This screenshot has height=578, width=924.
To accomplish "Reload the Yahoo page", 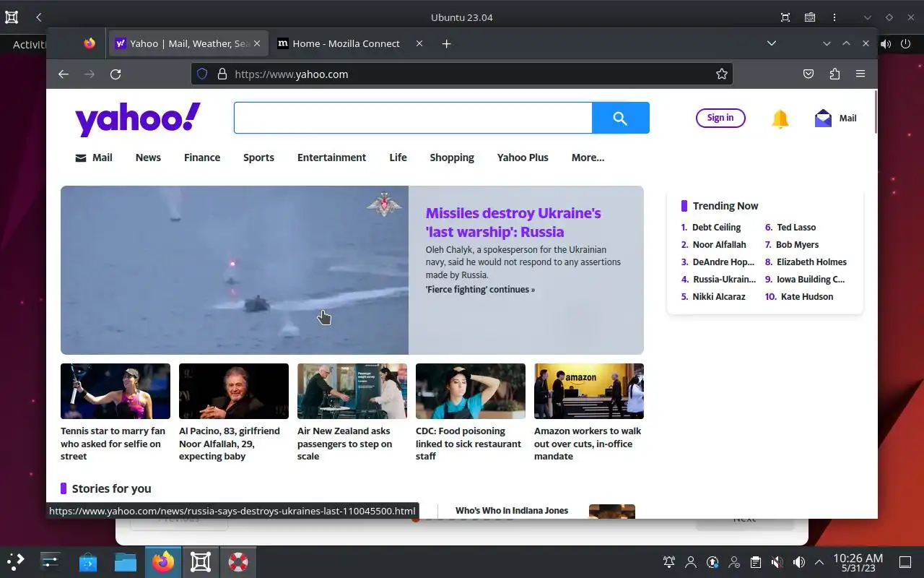I will pos(115,74).
